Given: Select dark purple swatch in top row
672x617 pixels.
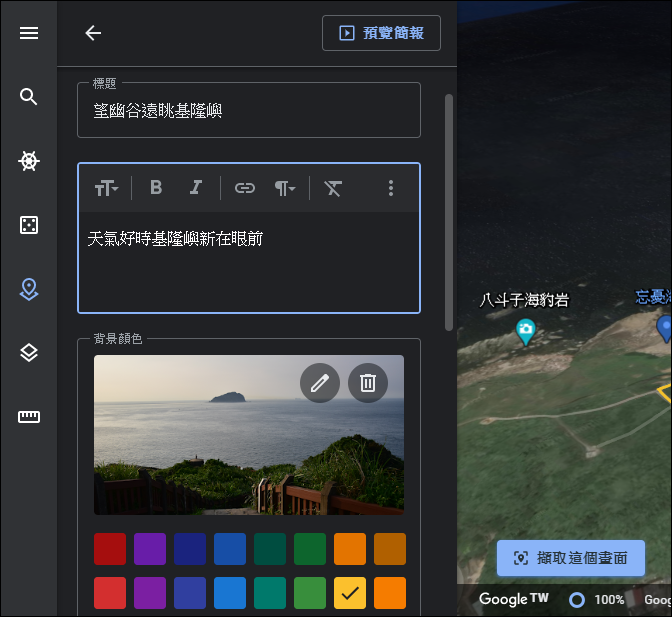Looking at the screenshot, I should coord(150,549).
